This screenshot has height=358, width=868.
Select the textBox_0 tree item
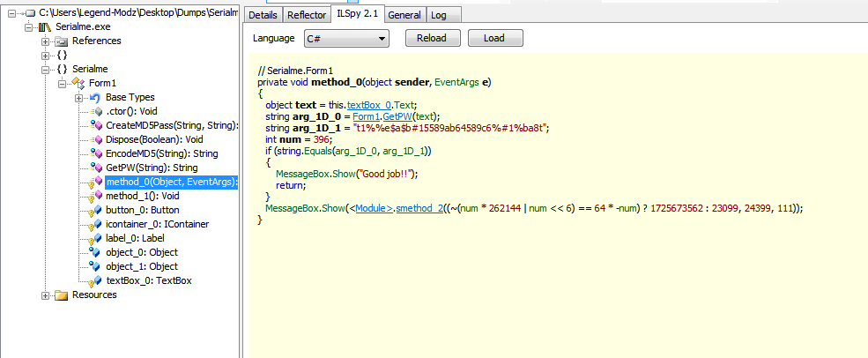pyautogui.click(x=148, y=281)
